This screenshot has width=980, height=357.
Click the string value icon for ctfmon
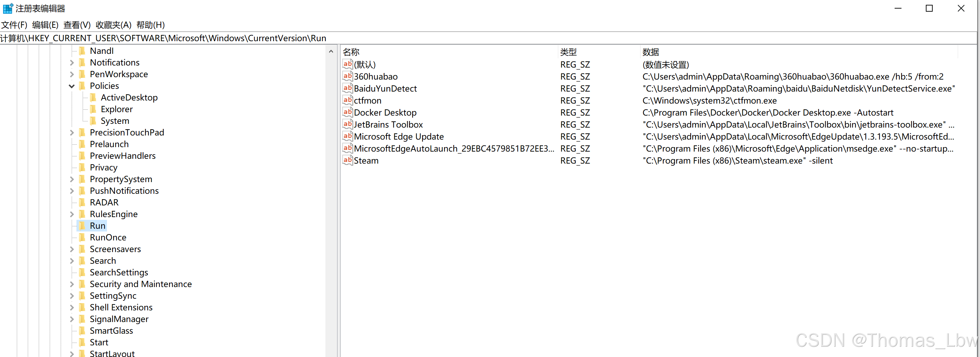tap(347, 100)
